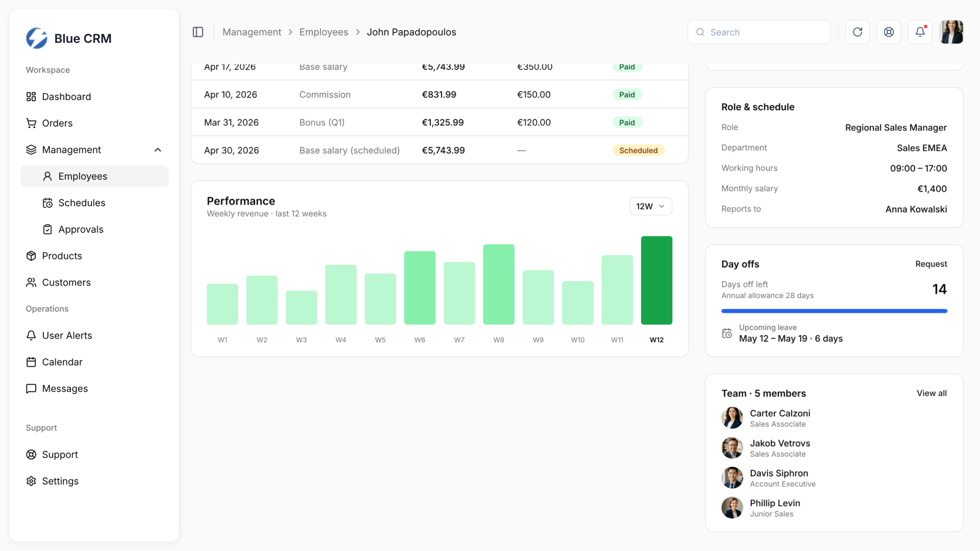Navigate to Products
This screenshot has width=980, height=551.
tap(94, 256)
